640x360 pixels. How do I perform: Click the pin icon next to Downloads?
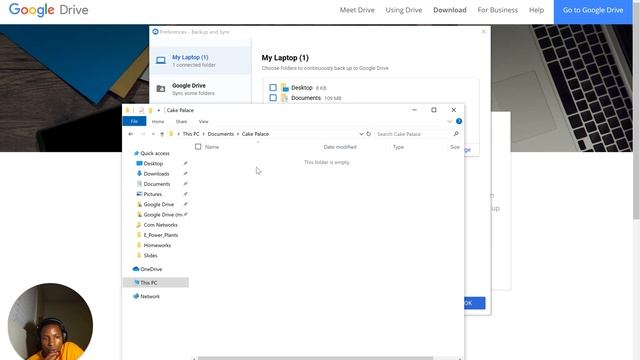(x=185, y=173)
